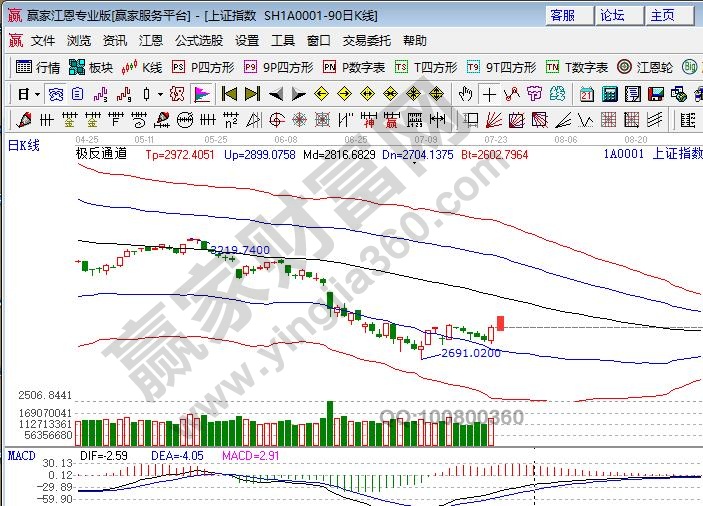Screen dimensions: 703x506
Task: Click the 客服 customer service button
Action: pos(563,15)
